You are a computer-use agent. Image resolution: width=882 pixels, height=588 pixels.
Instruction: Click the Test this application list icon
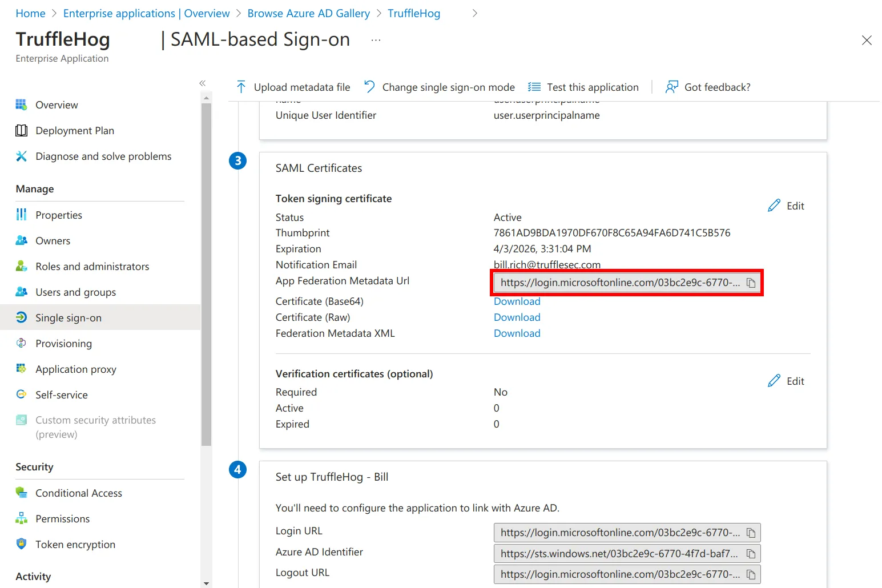click(x=534, y=87)
